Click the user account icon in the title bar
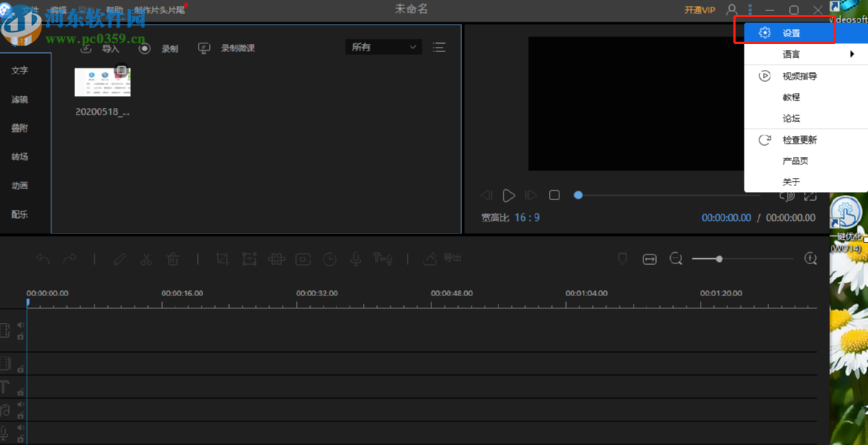 731,10
